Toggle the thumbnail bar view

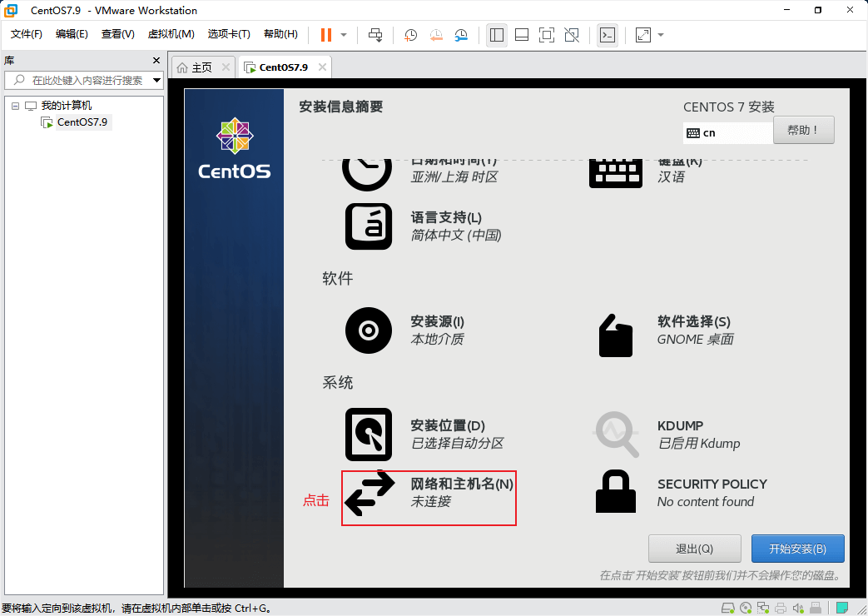pos(522,35)
